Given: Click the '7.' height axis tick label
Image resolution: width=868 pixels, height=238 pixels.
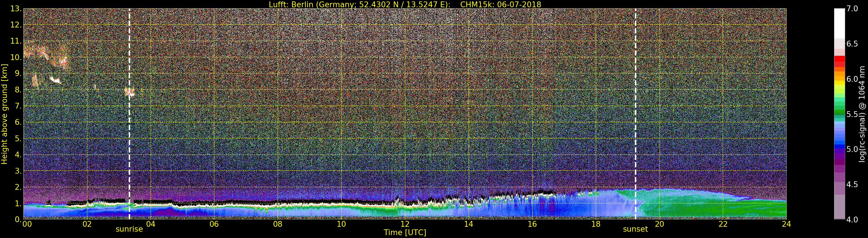Looking at the screenshot, I should click(18, 106).
